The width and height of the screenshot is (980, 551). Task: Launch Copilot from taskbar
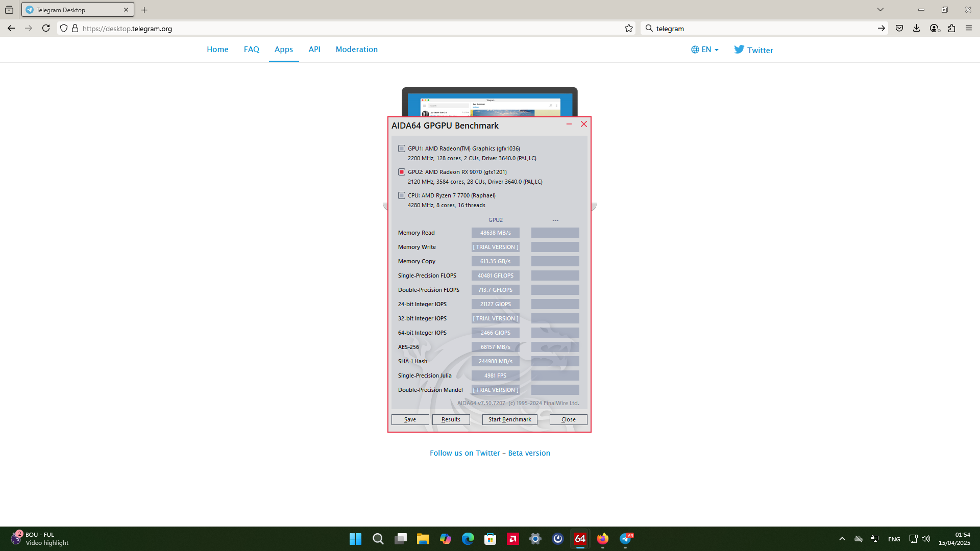pyautogui.click(x=446, y=539)
